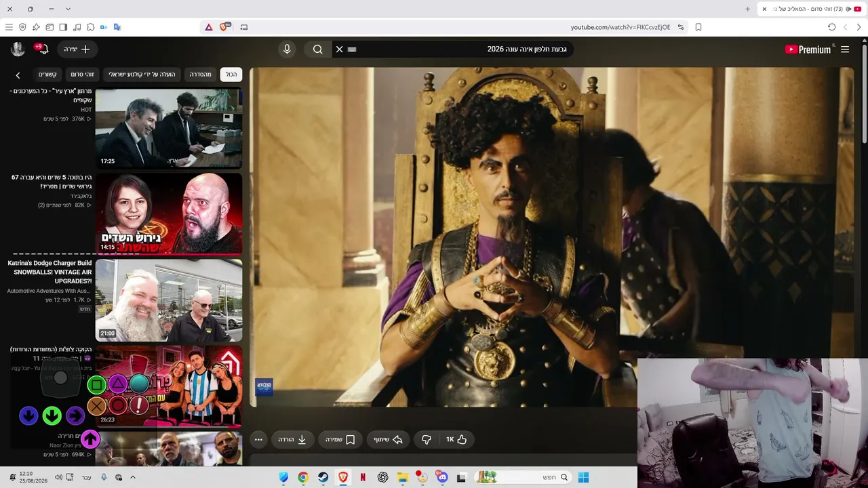Viewport: 868px width, 488px height.
Task: Open YouTube notifications bell
Action: [43, 49]
